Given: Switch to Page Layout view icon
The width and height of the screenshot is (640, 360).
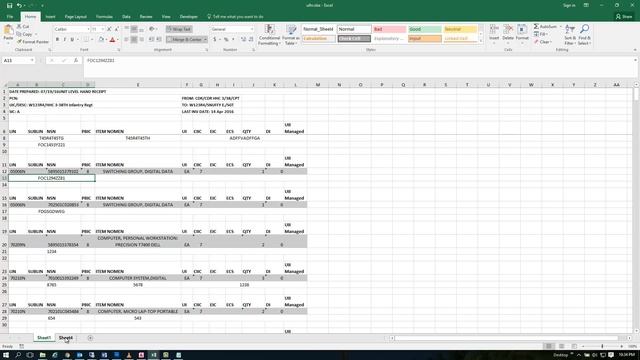Looking at the screenshot, I should click(561, 346).
